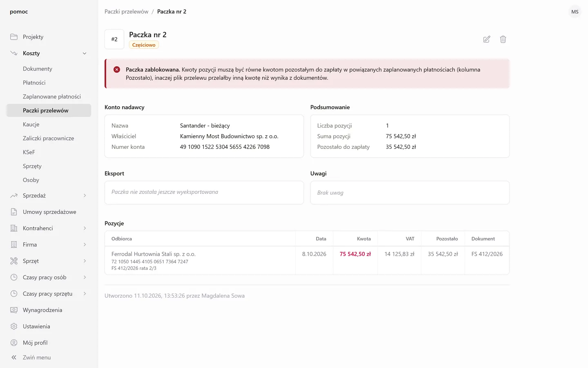Viewport: 588px width, 368px height.
Task: Expand the Firma submenu chevron
Action: click(85, 245)
